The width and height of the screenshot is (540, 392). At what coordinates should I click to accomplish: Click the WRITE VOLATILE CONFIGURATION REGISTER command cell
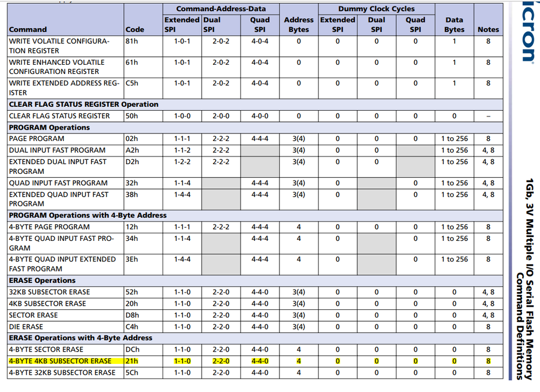point(65,46)
